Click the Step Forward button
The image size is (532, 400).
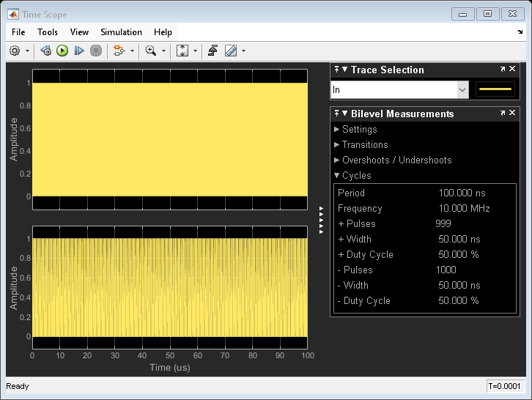click(79, 51)
